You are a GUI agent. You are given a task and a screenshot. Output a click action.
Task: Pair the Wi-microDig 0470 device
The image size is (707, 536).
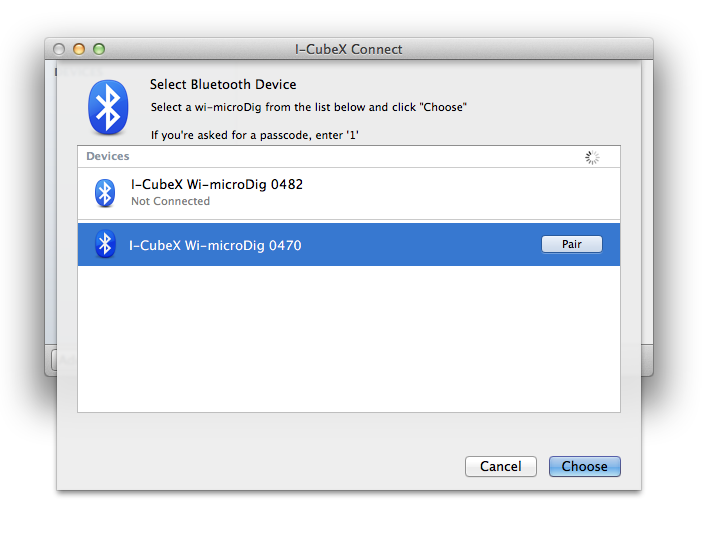(x=572, y=244)
